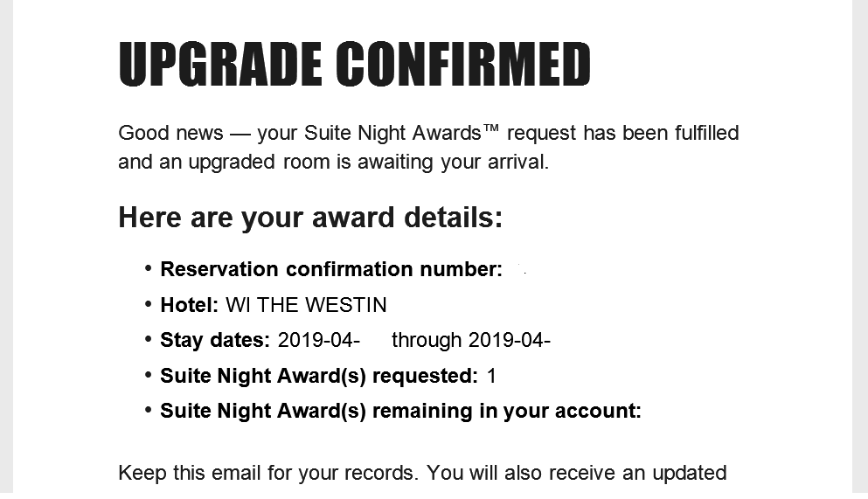This screenshot has height=499, width=868.
Task: Click the word 'fulfilled' in the first paragraph
Action: click(x=706, y=134)
